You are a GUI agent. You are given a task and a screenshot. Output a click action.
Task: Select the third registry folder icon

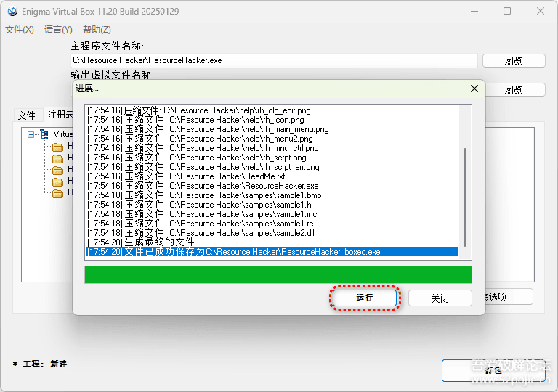[x=57, y=170]
